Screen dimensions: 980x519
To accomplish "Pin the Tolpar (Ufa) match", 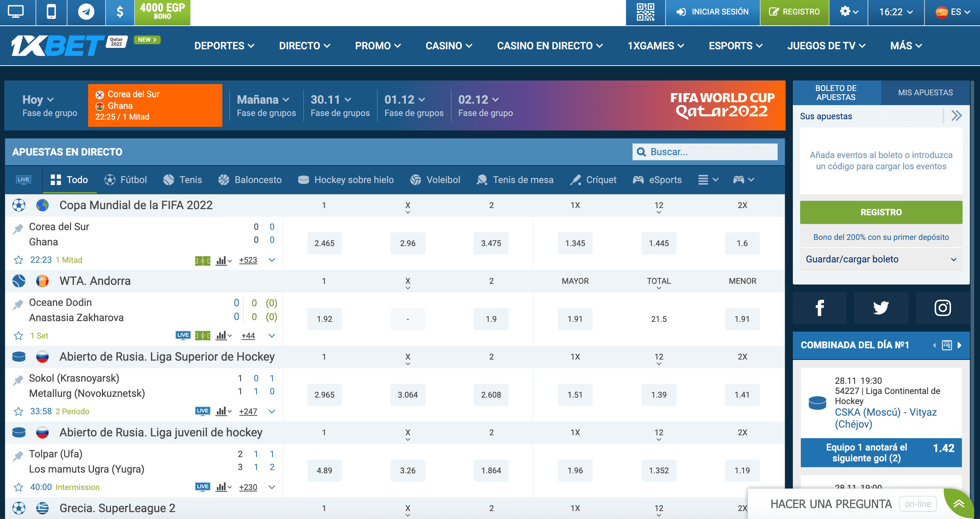I will click(x=17, y=456).
